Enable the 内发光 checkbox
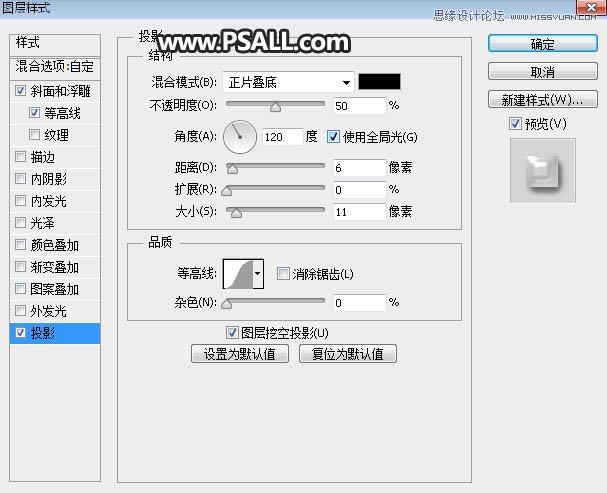 pyautogui.click(x=20, y=200)
